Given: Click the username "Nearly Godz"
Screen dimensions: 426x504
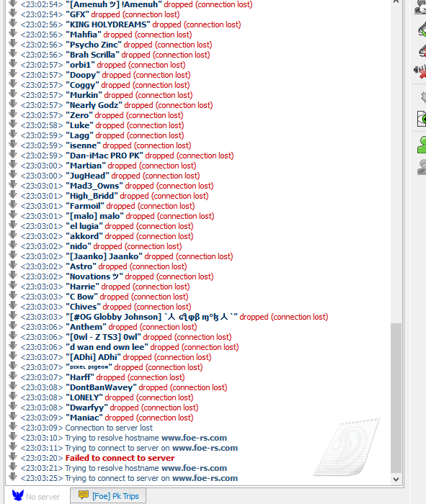Looking at the screenshot, I should tap(94, 105).
